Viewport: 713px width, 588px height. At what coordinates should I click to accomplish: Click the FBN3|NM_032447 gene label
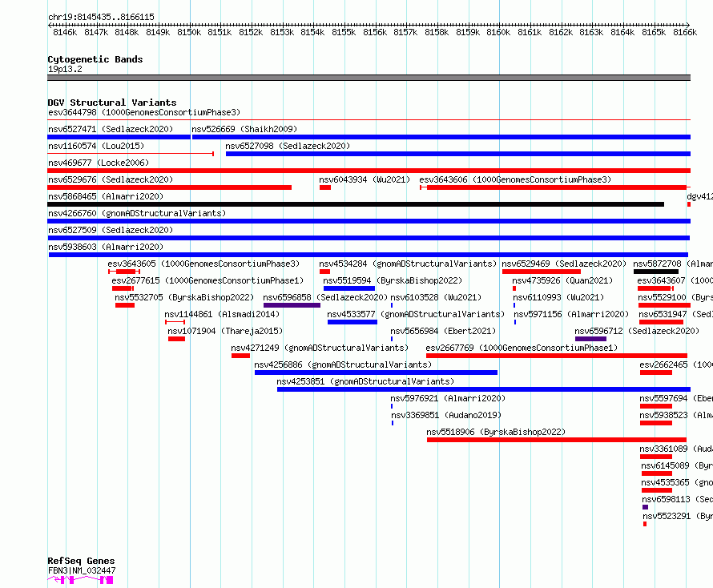click(82, 570)
